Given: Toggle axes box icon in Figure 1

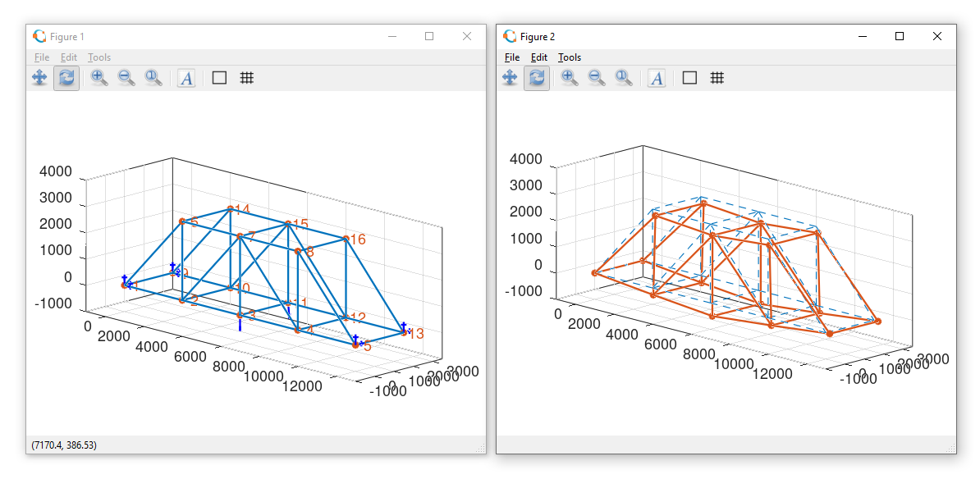Looking at the screenshot, I should tap(219, 78).
